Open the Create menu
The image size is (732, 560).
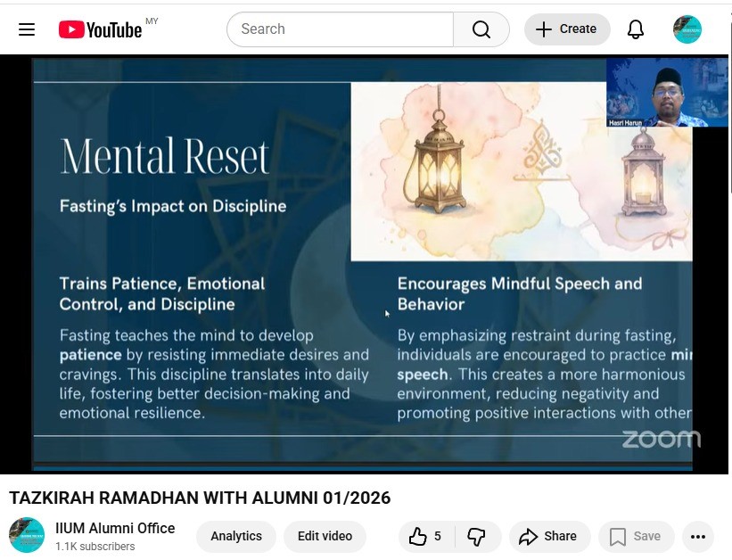[567, 29]
